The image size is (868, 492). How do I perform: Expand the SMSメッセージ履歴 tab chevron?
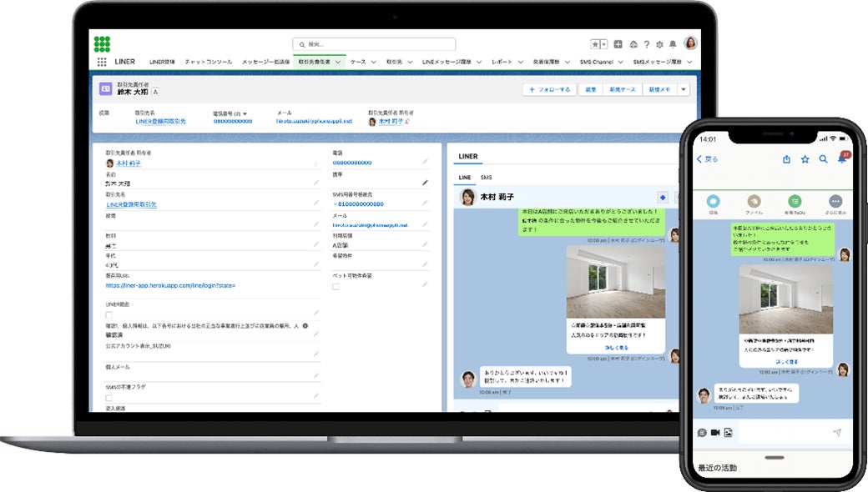(689, 62)
